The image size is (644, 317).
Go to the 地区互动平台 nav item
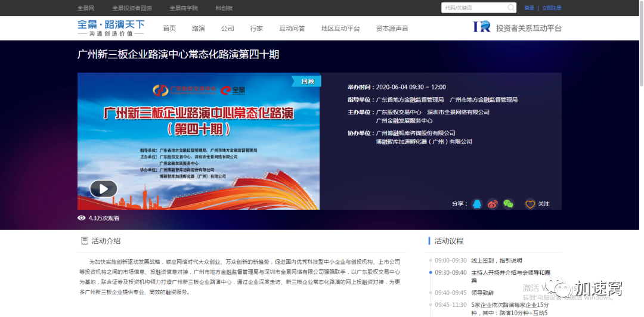click(x=340, y=29)
